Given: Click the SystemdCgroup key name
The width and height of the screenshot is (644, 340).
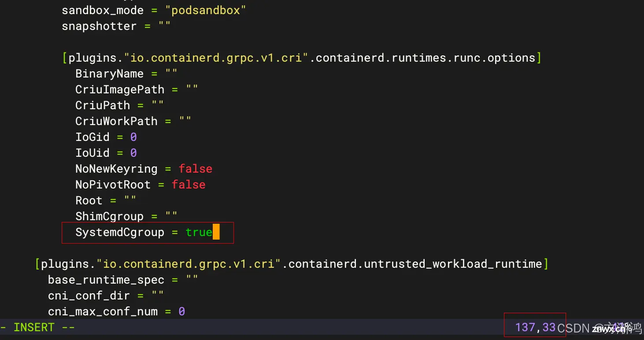Looking at the screenshot, I should pyautogui.click(x=119, y=232).
